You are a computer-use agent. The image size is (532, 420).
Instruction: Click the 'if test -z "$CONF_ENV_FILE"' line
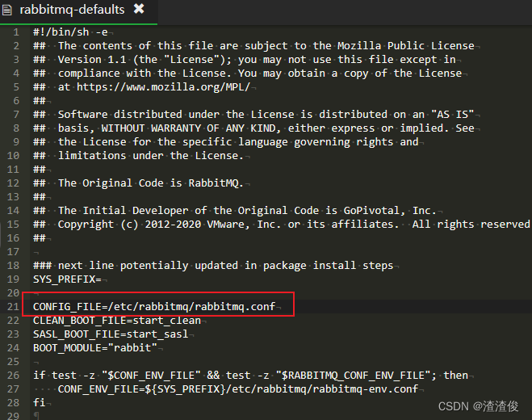click(x=250, y=376)
